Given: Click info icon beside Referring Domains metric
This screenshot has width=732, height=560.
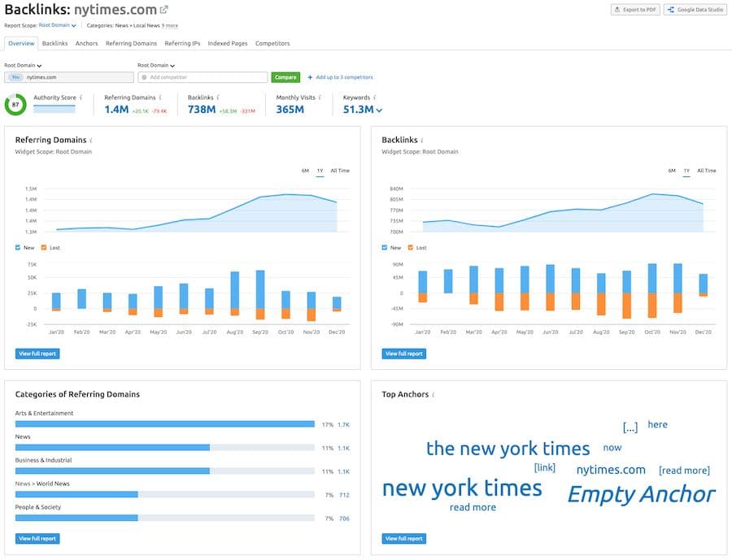Looking at the screenshot, I should click(x=160, y=98).
